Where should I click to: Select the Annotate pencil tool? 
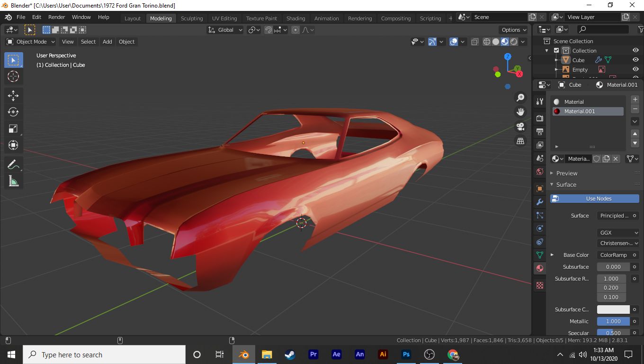coord(13,164)
